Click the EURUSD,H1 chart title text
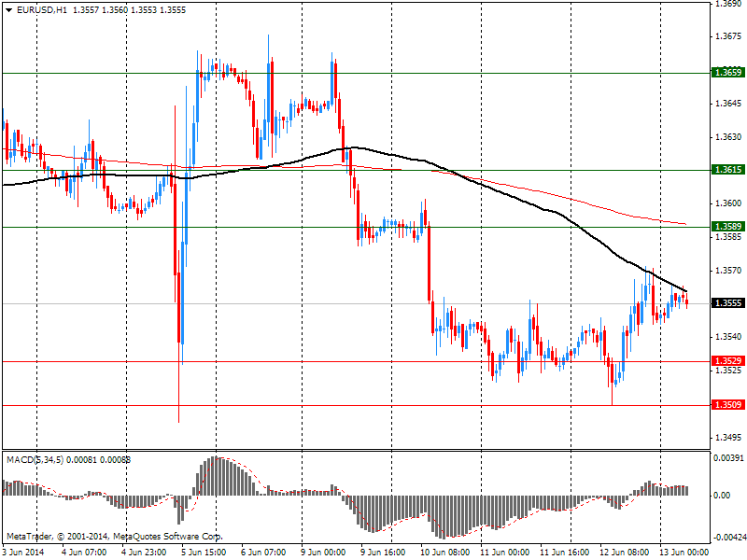This screenshot has height=560, width=747. 42,10
